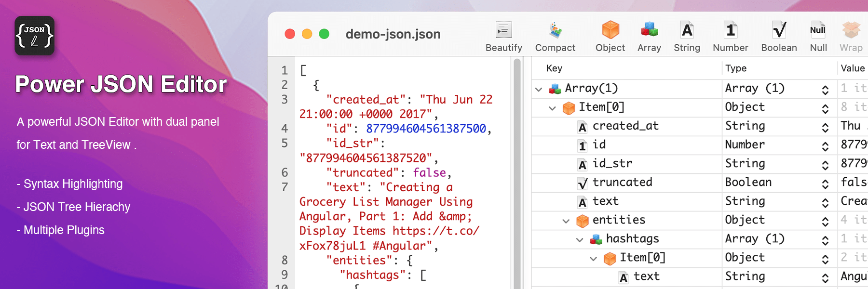Click the Wrap toolbar icon

click(x=851, y=30)
